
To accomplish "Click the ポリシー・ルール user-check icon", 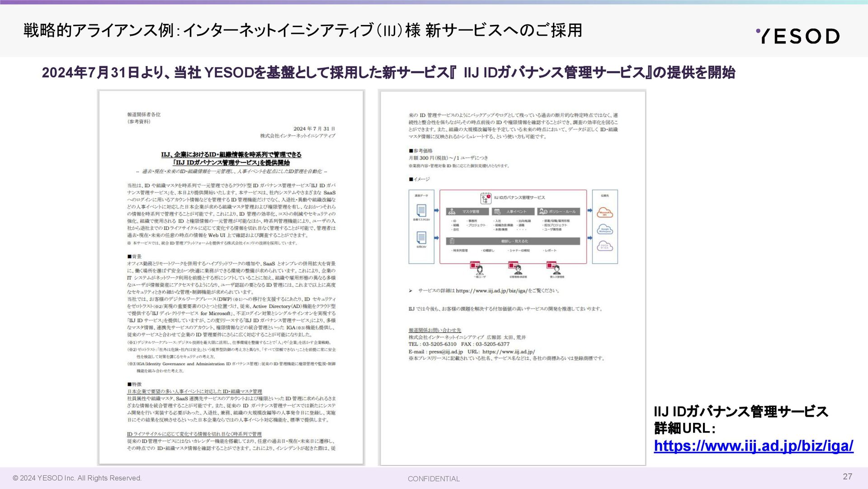I will coord(543,211).
